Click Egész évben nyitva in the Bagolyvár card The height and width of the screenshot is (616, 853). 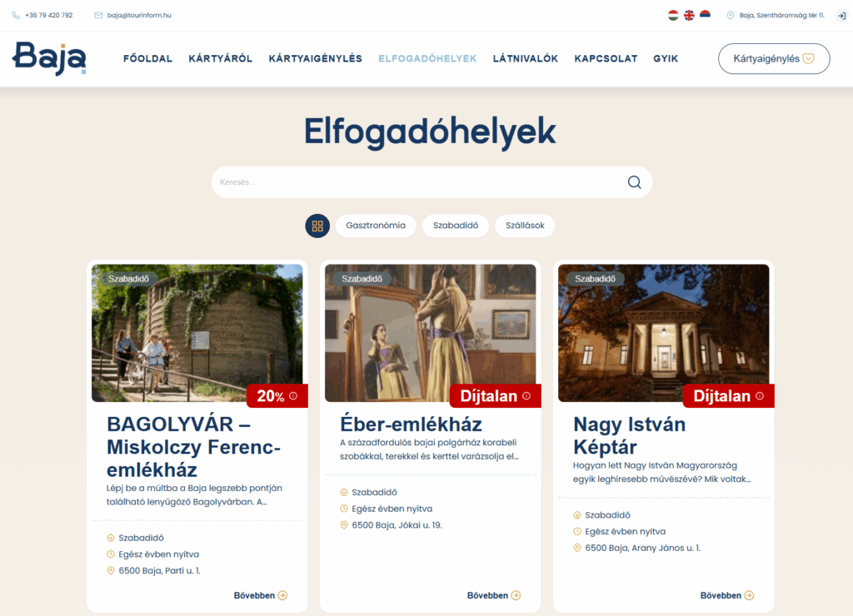pyautogui.click(x=159, y=554)
